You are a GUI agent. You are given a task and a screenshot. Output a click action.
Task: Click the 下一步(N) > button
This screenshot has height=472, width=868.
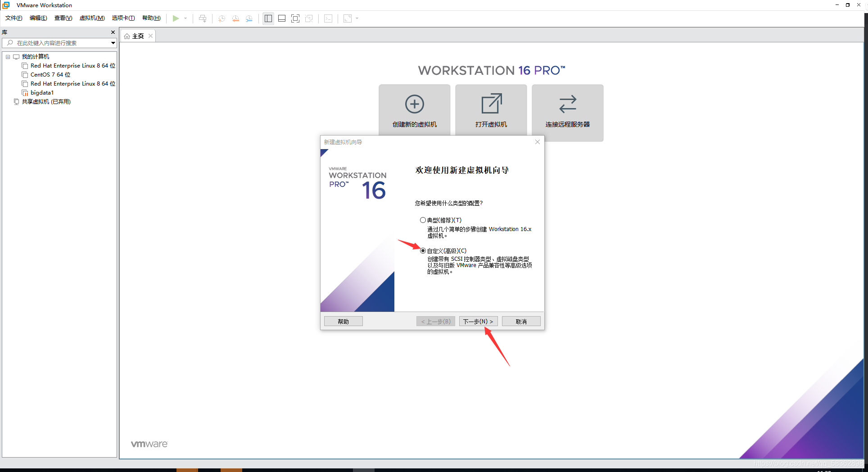pyautogui.click(x=478, y=322)
